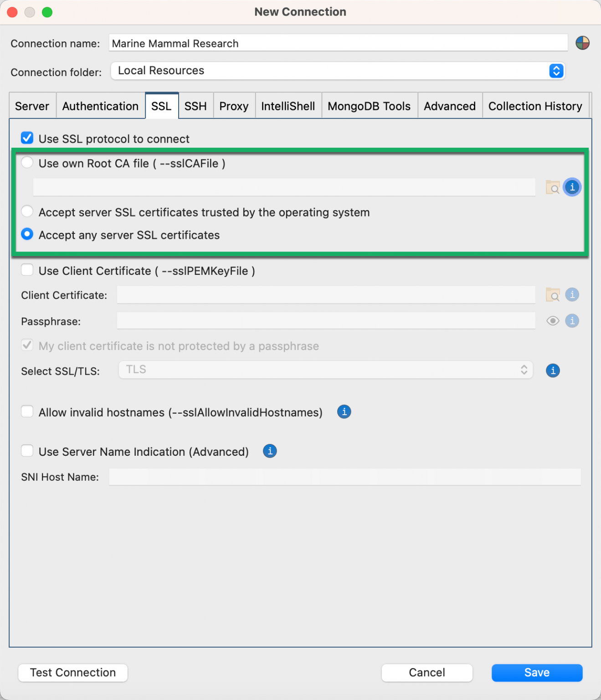
Task: Open the Connection folder dropdown
Action: coord(555,71)
